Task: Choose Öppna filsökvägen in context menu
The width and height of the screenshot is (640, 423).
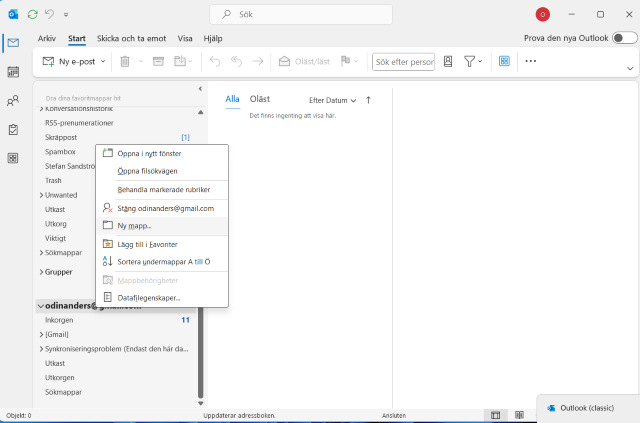Action: click(x=162, y=171)
